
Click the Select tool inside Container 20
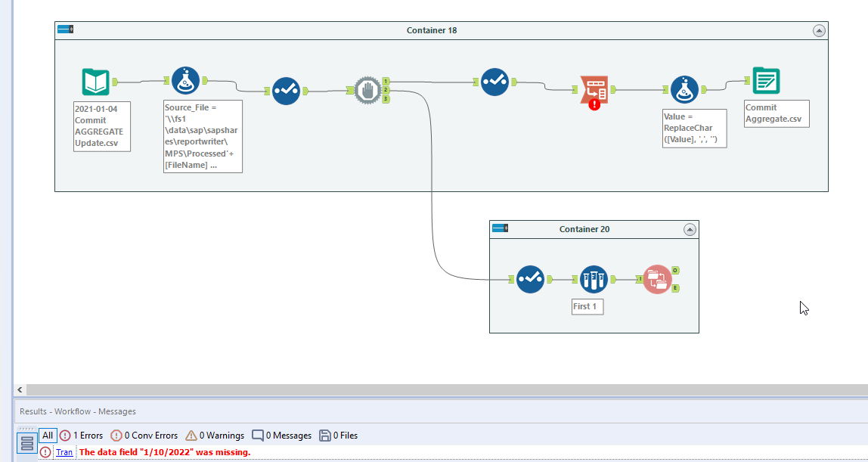coord(530,279)
